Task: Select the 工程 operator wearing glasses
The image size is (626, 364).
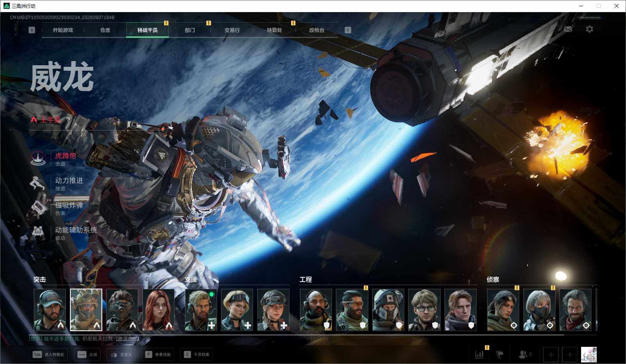Action: pos(424,310)
